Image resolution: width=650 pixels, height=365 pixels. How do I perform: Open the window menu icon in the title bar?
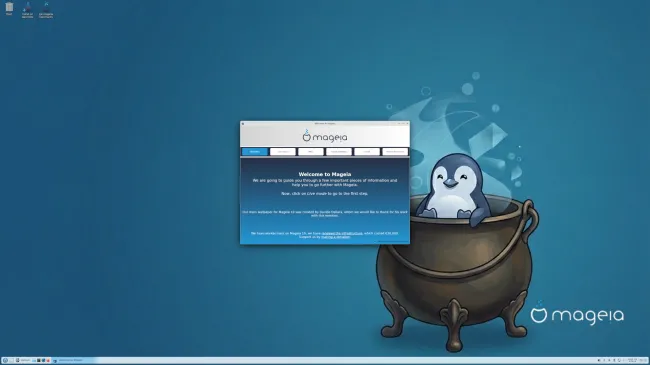pyautogui.click(x=243, y=124)
